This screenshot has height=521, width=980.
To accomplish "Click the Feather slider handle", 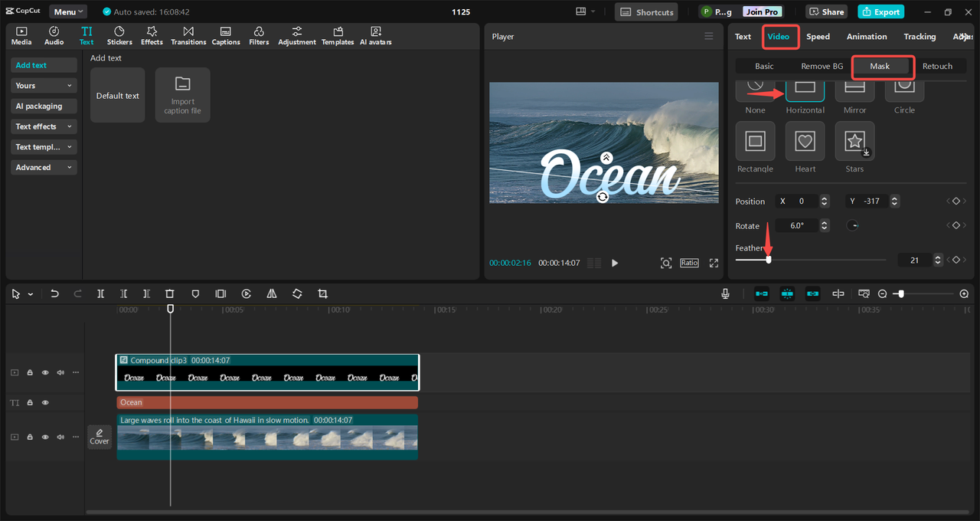I will [x=769, y=260].
